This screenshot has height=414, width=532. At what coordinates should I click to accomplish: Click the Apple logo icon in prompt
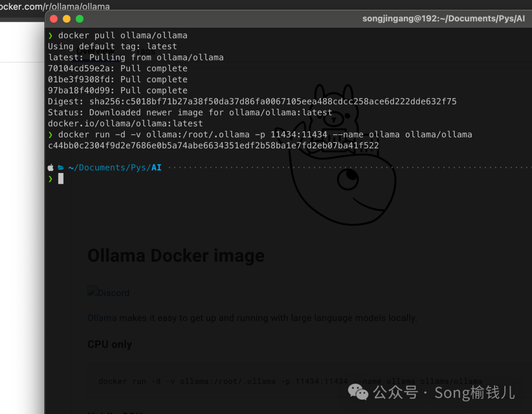tap(51, 168)
